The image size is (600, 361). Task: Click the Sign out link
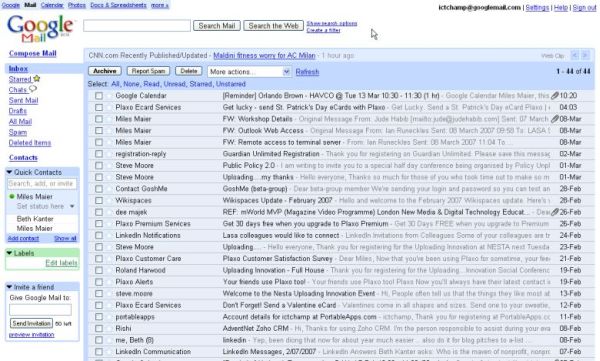pos(584,8)
